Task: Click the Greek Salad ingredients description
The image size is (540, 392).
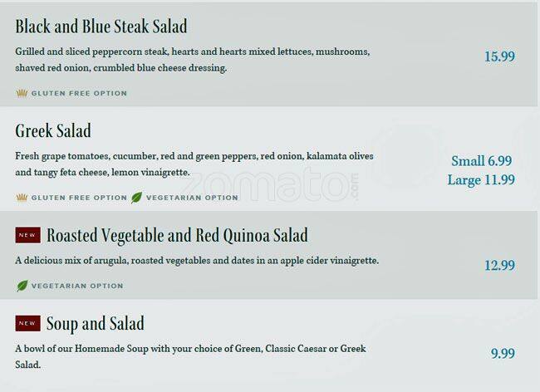Action: 194,164
